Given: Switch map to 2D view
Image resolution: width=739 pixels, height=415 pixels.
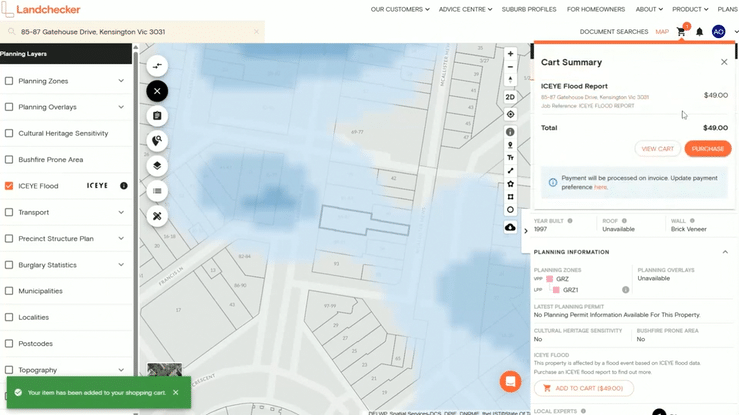Looking at the screenshot, I should tap(510, 97).
